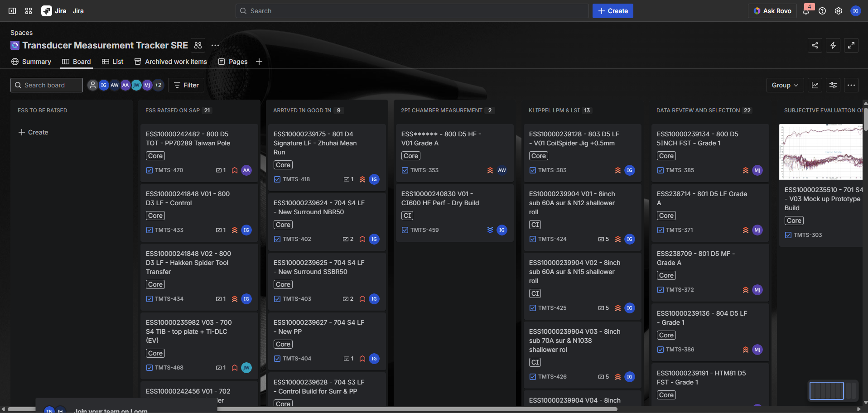Open the help question mark icon
868x413 pixels.
coord(822,11)
